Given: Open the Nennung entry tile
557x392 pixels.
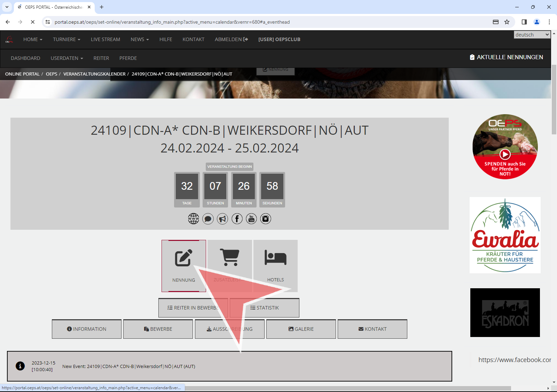Looking at the screenshot, I should [183, 266].
